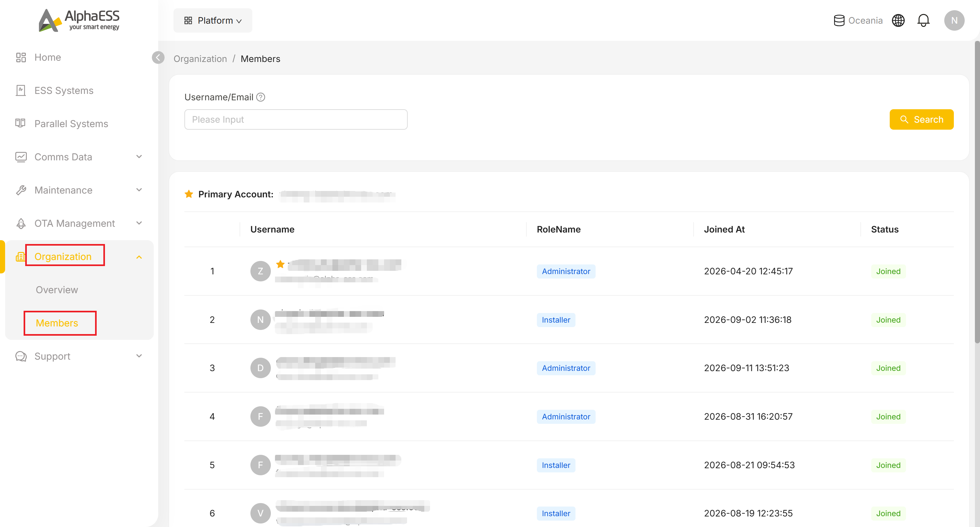This screenshot has width=980, height=527.
Task: Open the Platform dropdown
Action: click(213, 20)
